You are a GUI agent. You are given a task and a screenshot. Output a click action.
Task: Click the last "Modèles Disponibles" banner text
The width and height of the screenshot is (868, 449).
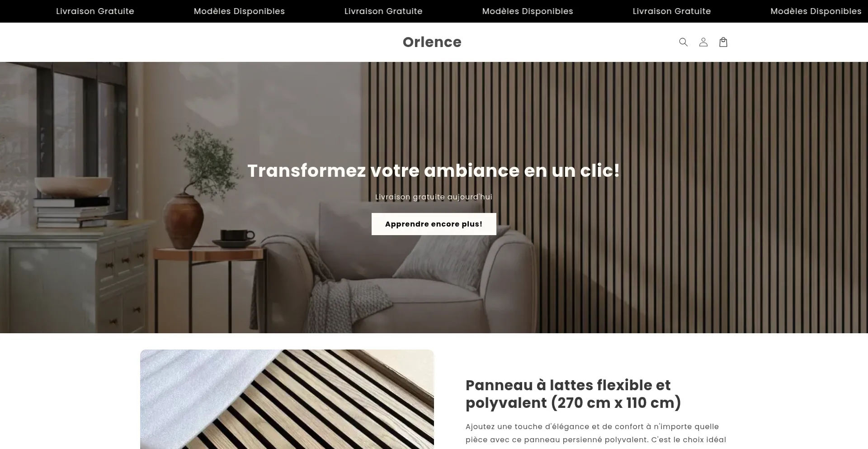[816, 11]
